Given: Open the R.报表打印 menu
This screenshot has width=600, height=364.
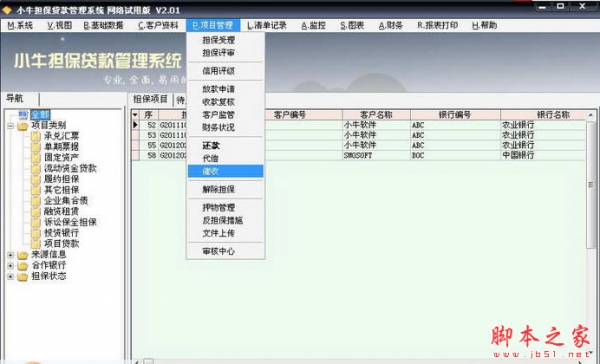Looking at the screenshot, I should (x=437, y=26).
